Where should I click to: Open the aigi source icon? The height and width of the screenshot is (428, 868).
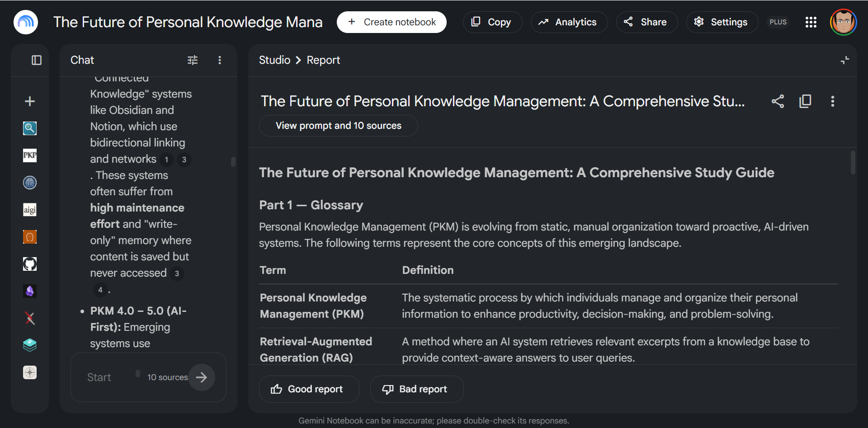coord(30,210)
